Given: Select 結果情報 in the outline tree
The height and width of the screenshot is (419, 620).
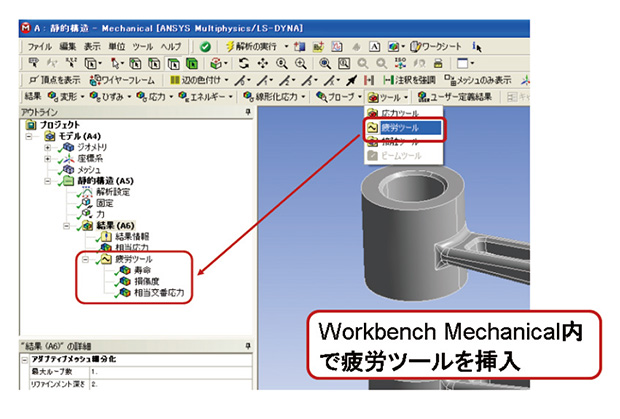Looking at the screenshot, I should pyautogui.click(x=132, y=237).
